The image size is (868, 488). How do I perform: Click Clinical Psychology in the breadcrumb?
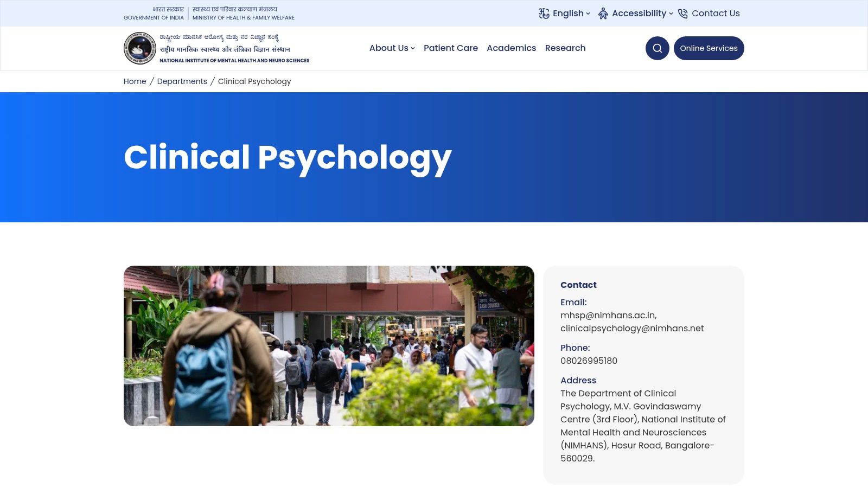254,81
